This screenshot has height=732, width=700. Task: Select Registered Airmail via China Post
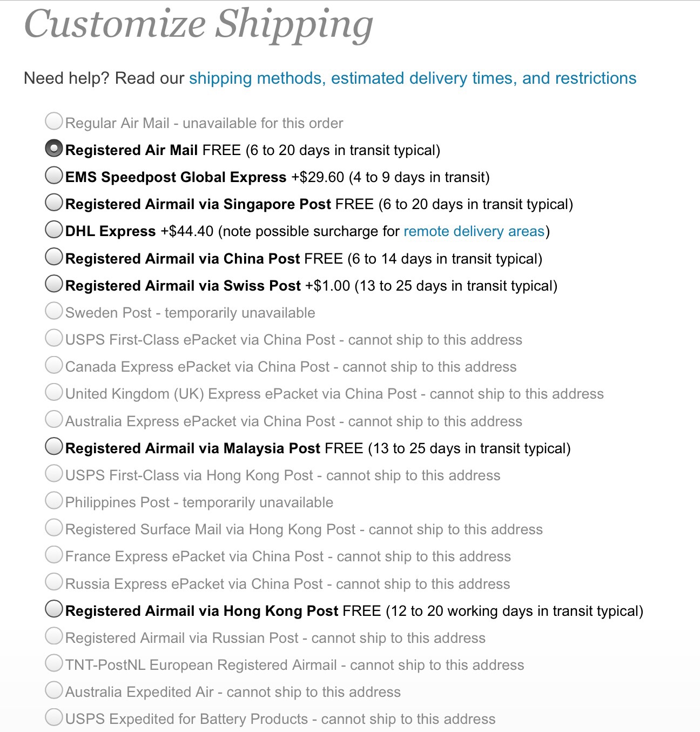(x=54, y=257)
